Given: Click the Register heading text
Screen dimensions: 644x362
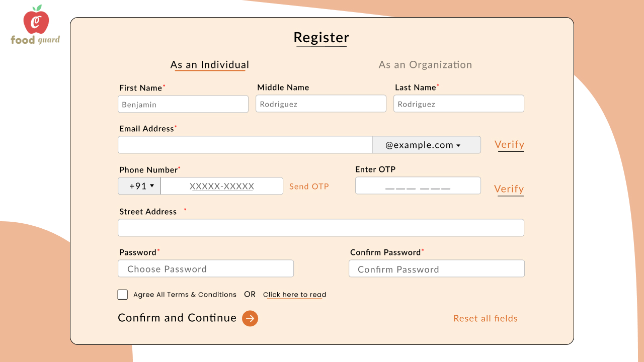Looking at the screenshot, I should click(x=321, y=38).
